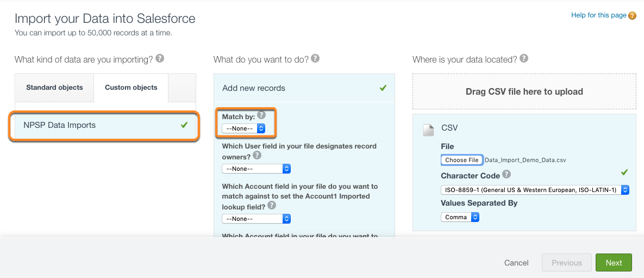Image resolution: width=644 pixels, height=278 pixels.
Task: Click the Cancel link
Action: click(516, 263)
